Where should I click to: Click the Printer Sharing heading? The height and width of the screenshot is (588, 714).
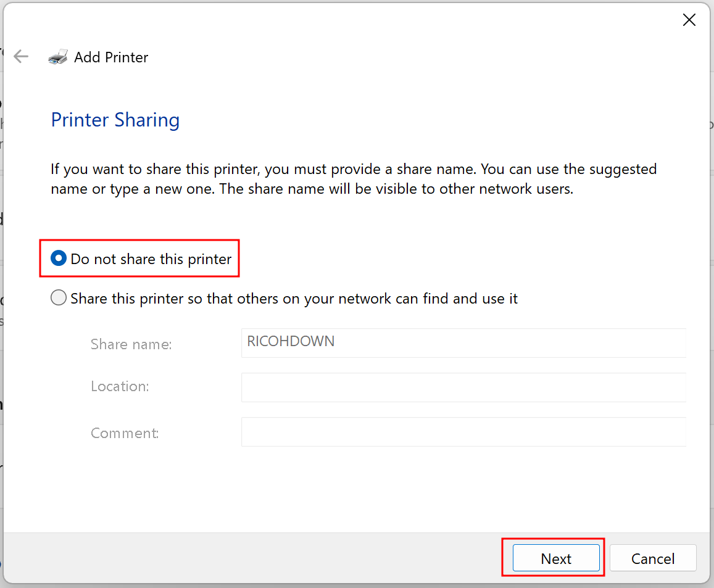115,120
